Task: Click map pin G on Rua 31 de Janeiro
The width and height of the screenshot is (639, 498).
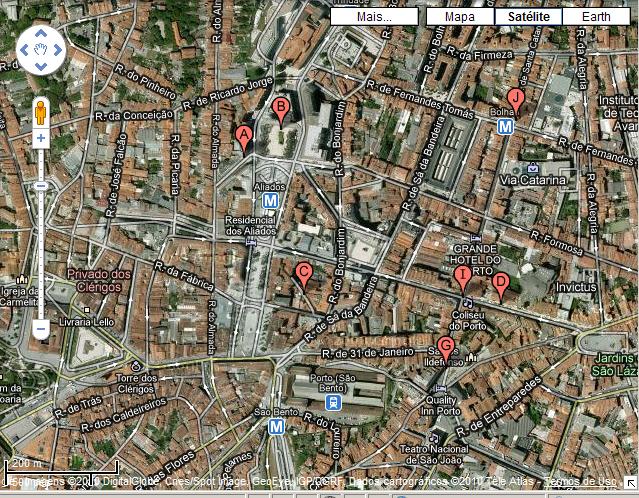Action: point(446,347)
